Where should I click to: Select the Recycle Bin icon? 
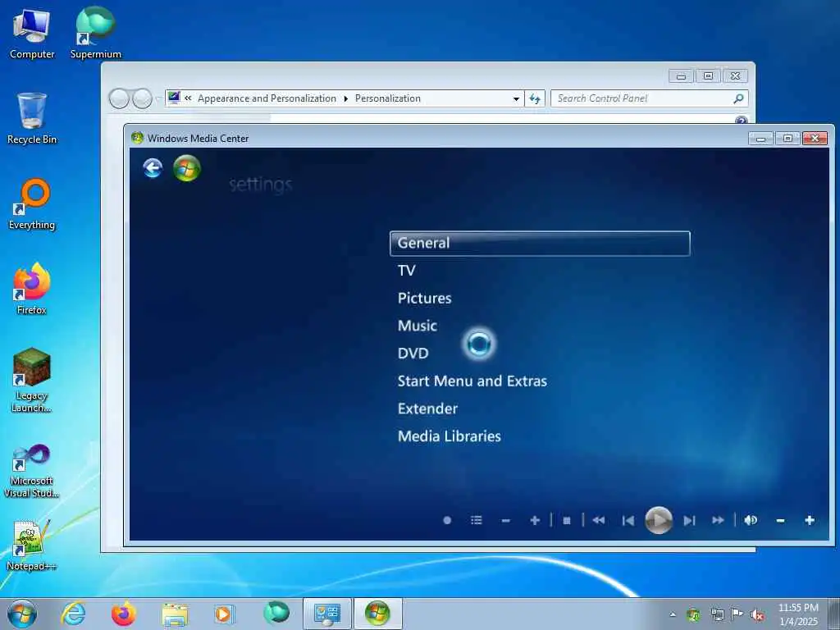click(32, 118)
